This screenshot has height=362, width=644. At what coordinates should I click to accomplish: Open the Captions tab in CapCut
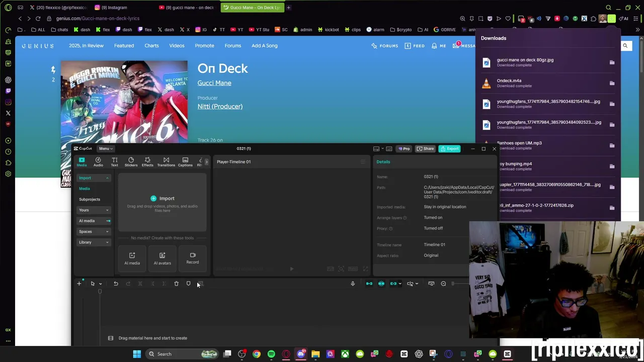coord(185,162)
